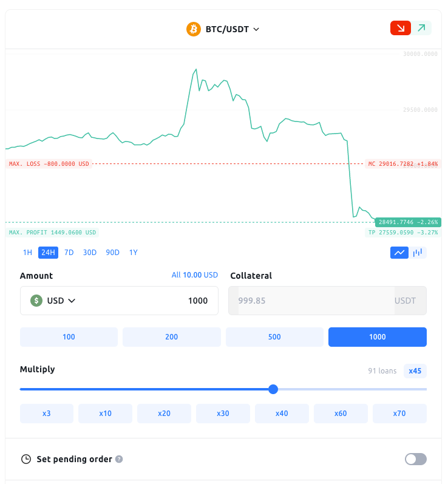Set amount to the 500 preset

[x=274, y=337]
